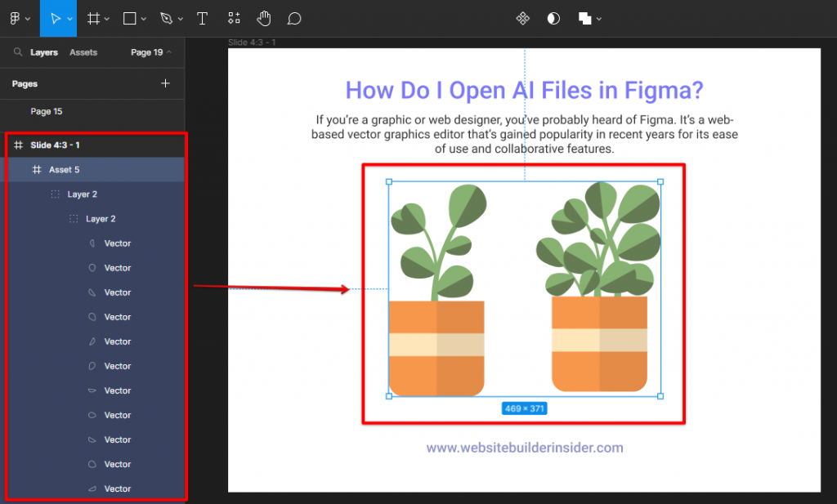Select the Move tool

coord(57,18)
